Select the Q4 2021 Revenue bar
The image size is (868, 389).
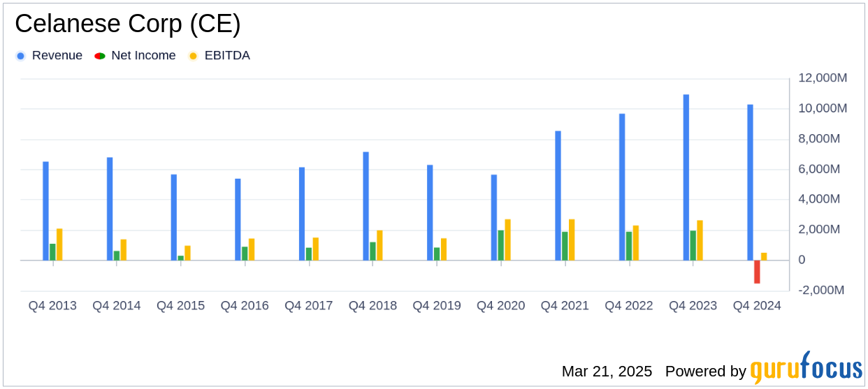pyautogui.click(x=558, y=196)
